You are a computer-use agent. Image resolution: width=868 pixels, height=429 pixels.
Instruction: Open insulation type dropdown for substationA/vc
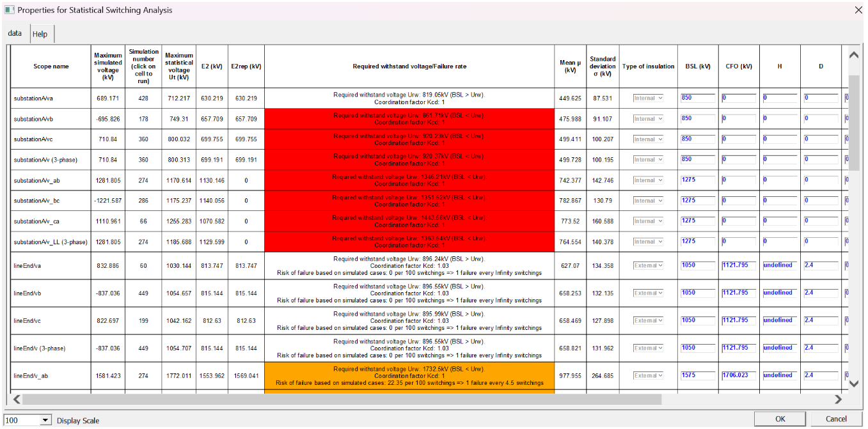pos(648,139)
